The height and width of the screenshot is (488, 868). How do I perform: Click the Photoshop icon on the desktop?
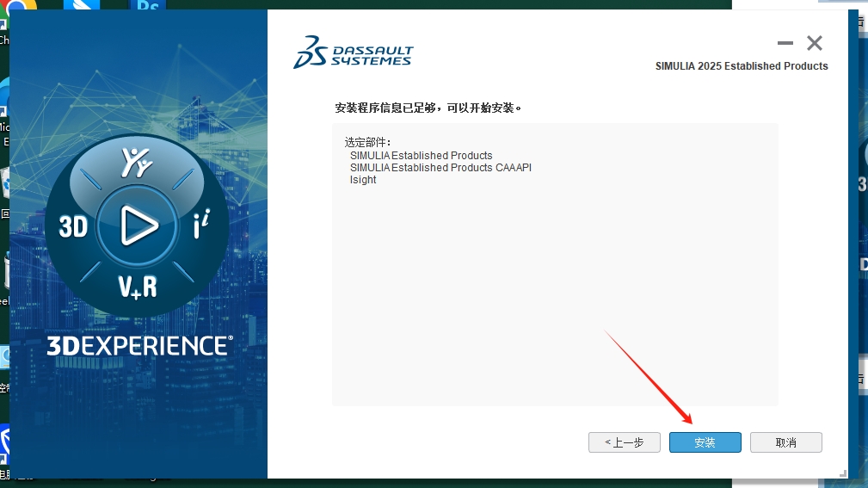point(148,7)
